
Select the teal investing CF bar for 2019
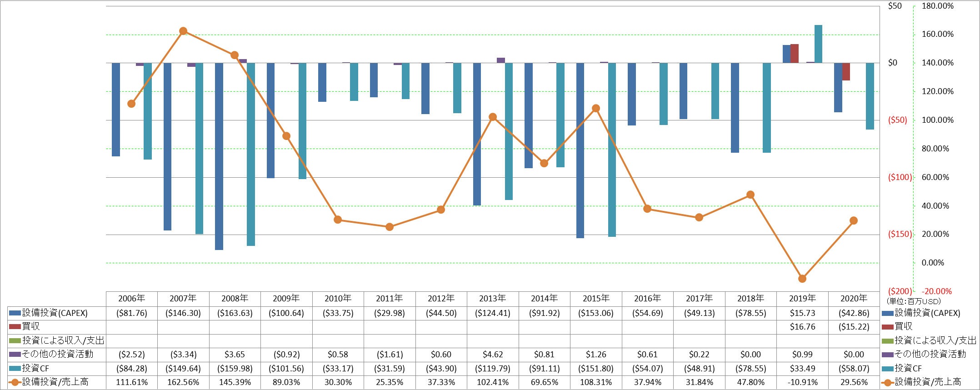pos(818,44)
